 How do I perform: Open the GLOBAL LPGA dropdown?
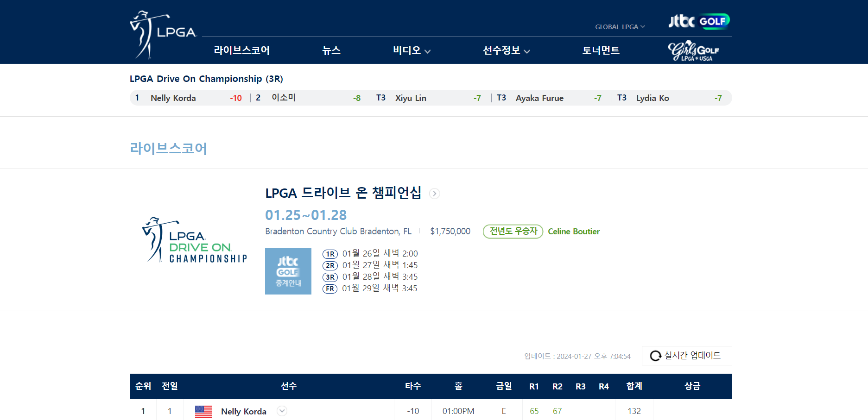pyautogui.click(x=620, y=27)
